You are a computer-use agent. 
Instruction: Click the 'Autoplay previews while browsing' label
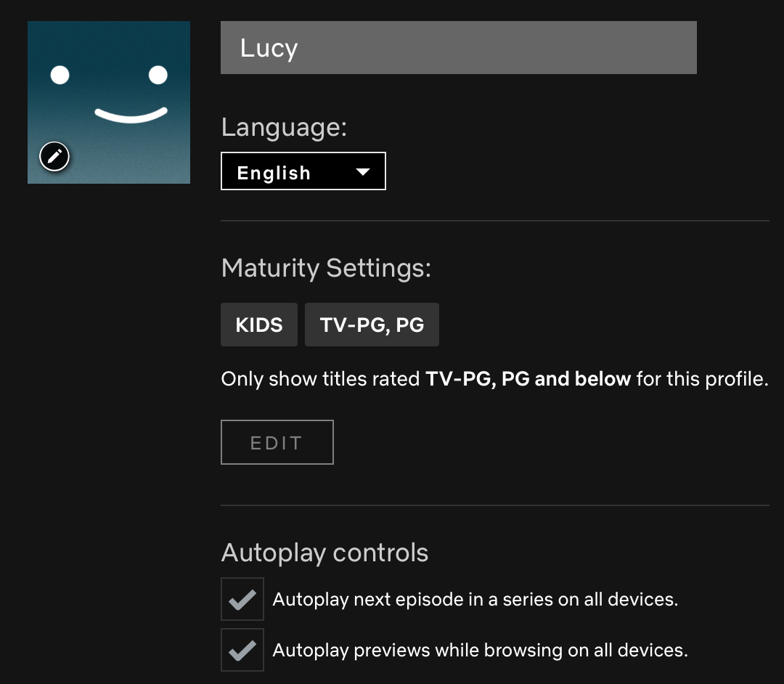[480, 650]
